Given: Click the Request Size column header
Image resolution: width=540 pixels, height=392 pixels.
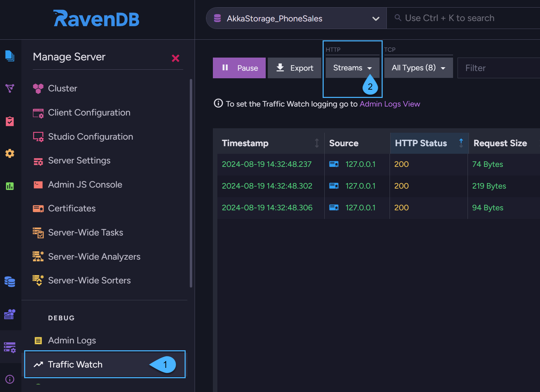Looking at the screenshot, I should (504, 143).
